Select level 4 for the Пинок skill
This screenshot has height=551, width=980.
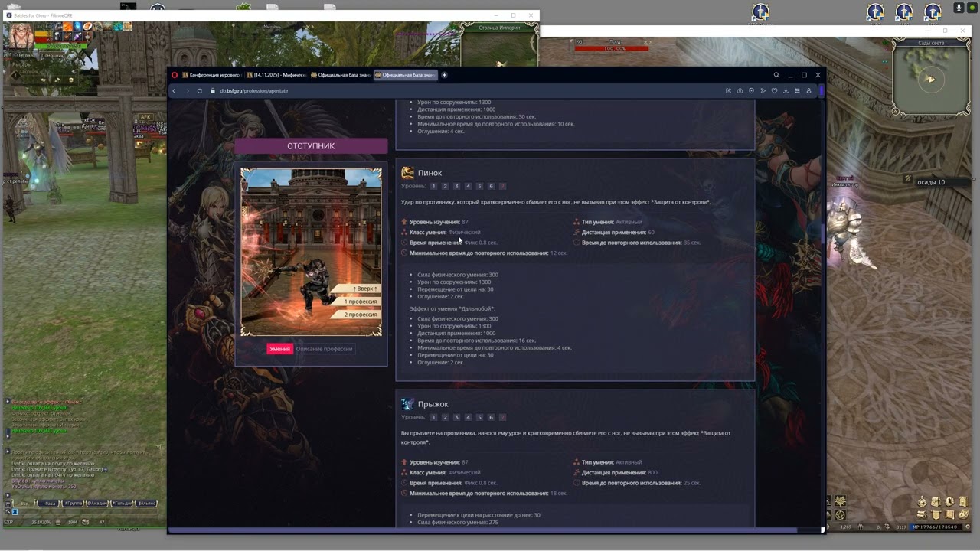tap(468, 186)
